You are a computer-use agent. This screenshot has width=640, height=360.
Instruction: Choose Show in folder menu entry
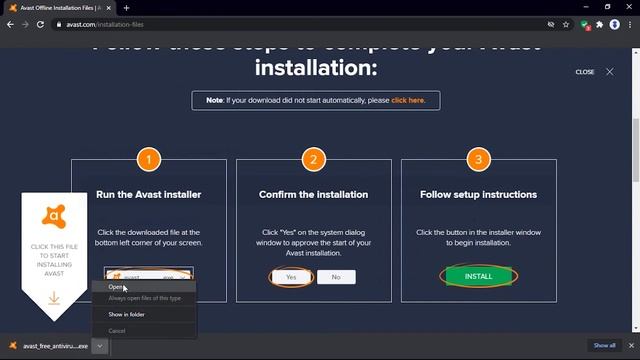[144, 314]
